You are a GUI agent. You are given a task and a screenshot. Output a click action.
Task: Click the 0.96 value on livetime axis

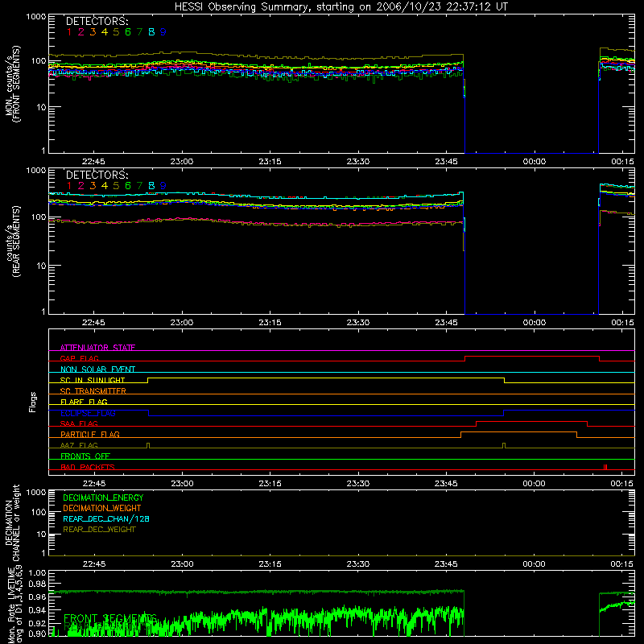coord(37,596)
